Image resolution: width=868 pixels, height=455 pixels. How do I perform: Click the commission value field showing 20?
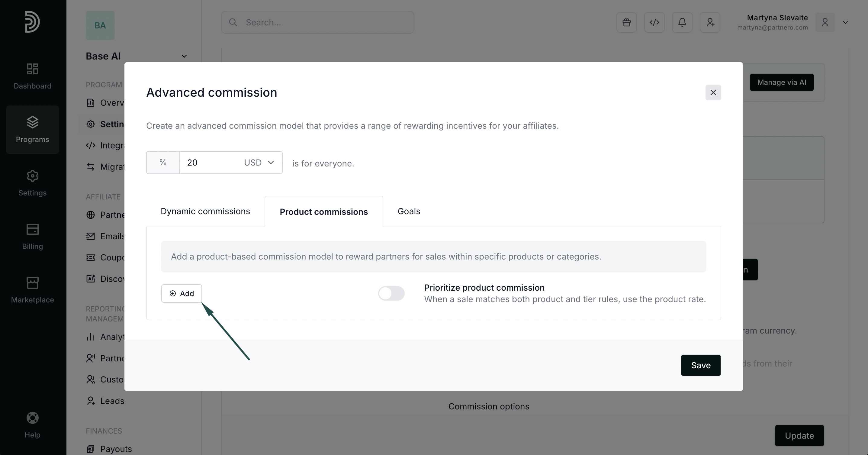(209, 163)
